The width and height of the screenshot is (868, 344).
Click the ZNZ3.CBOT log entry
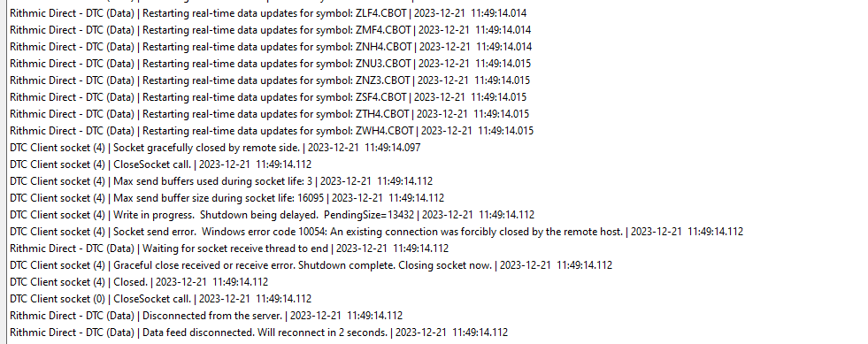tap(270, 80)
